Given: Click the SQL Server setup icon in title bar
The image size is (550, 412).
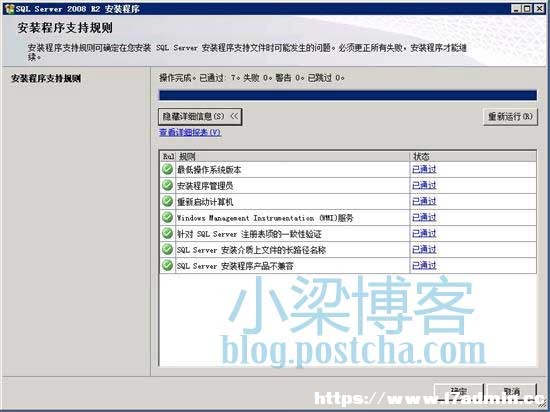Looking at the screenshot, I should 9,9.
